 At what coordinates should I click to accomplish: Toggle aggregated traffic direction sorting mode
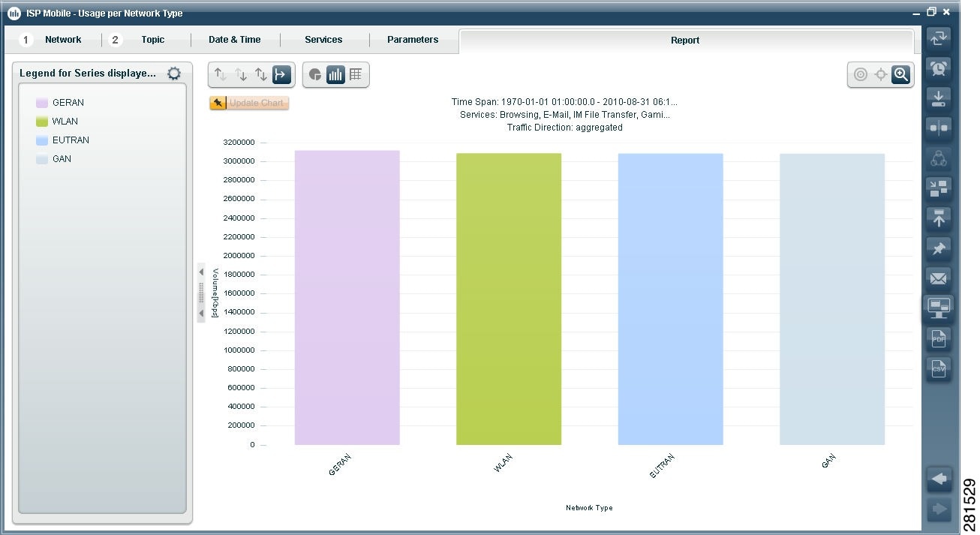click(280, 74)
